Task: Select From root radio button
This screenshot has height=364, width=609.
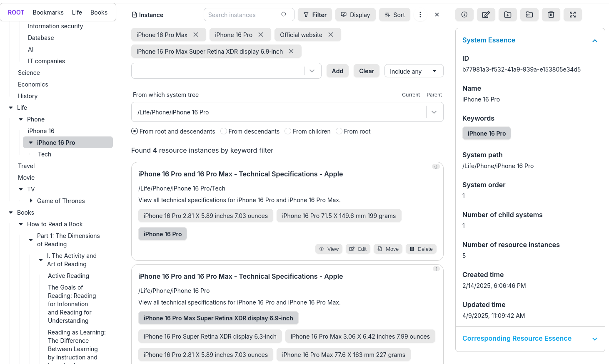Action: tap(339, 131)
